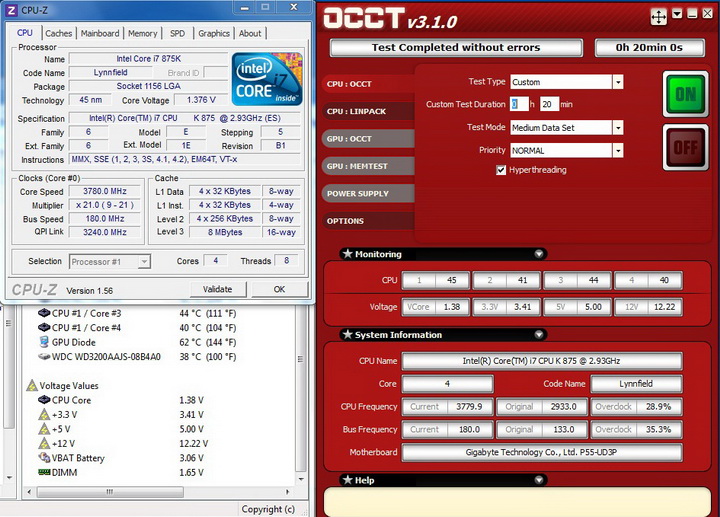Click the OK button in CPU-Z

(279, 289)
